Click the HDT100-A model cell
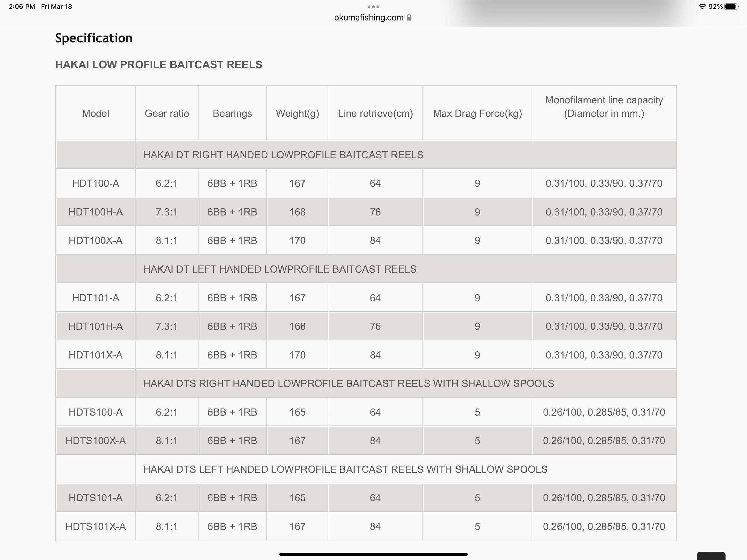 [96, 183]
